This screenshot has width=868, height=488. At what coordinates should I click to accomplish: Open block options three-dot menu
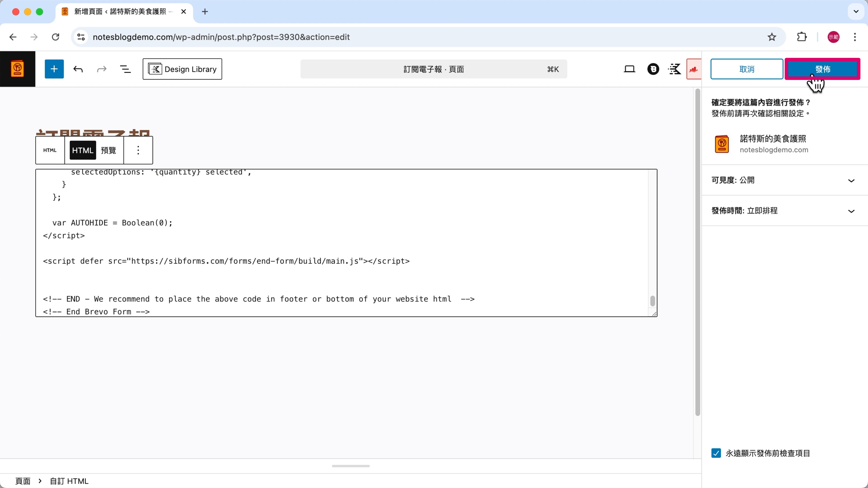138,150
